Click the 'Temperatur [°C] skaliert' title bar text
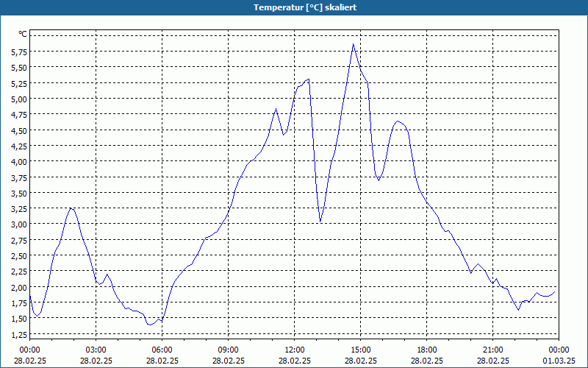The width and height of the screenshot is (588, 368). point(305,7)
